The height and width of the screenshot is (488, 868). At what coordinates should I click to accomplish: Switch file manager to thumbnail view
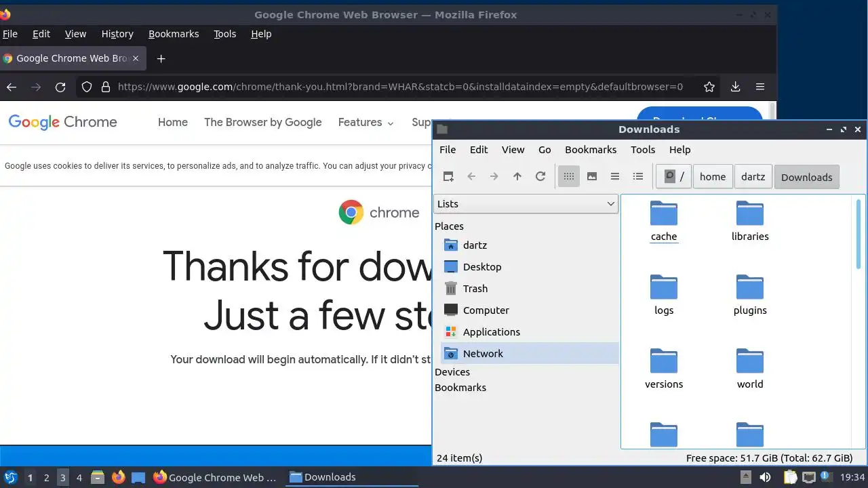(x=592, y=176)
